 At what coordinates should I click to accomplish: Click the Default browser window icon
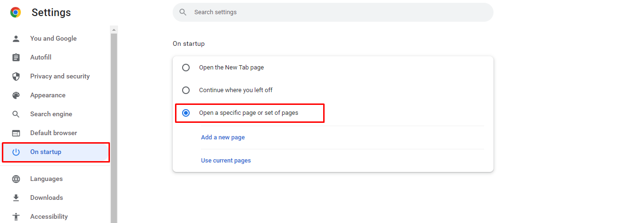16,133
